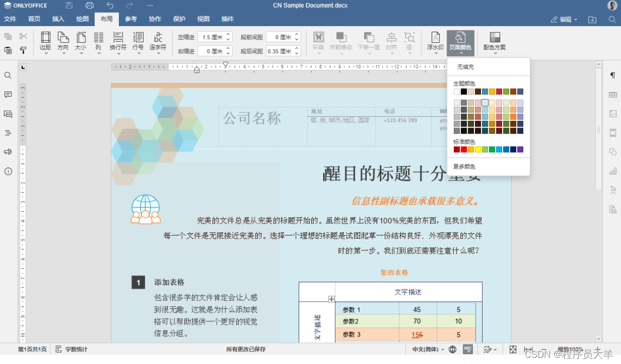Image resolution: width=621 pixels, height=364 pixels.
Task: Click the Copy style paintbrush icon
Action: tap(23, 50)
